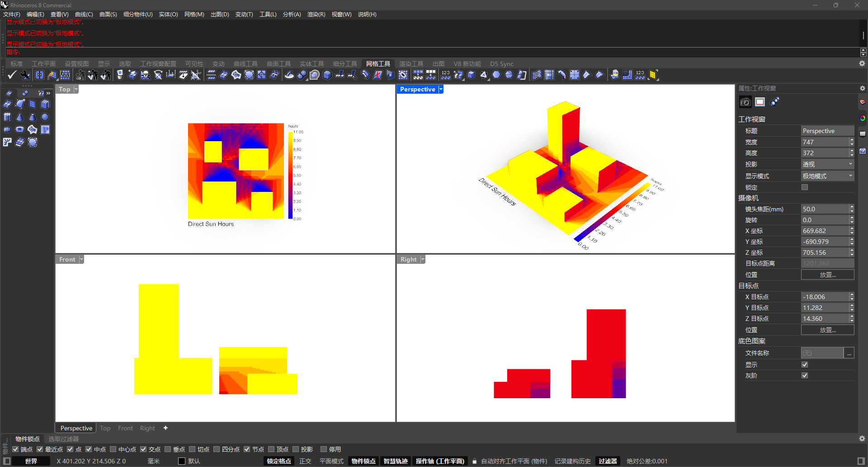
Task: Open camera viewport properties icon
Action: point(745,102)
